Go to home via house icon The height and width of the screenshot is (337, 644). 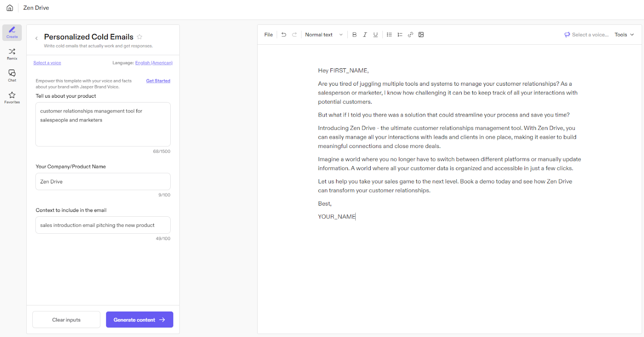[x=10, y=8]
